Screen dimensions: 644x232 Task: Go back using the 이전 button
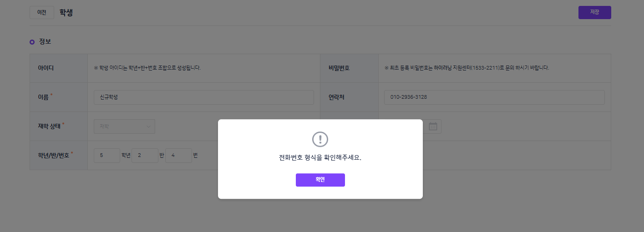coord(42,12)
